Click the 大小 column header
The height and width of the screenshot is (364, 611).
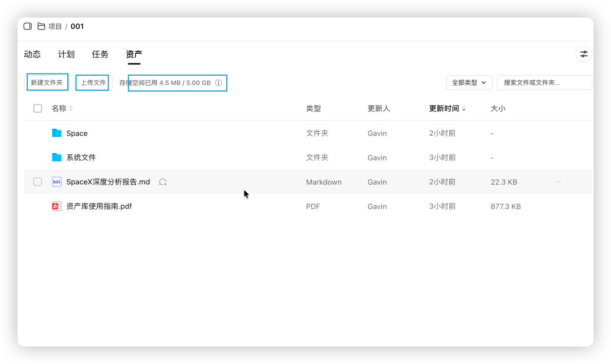498,108
